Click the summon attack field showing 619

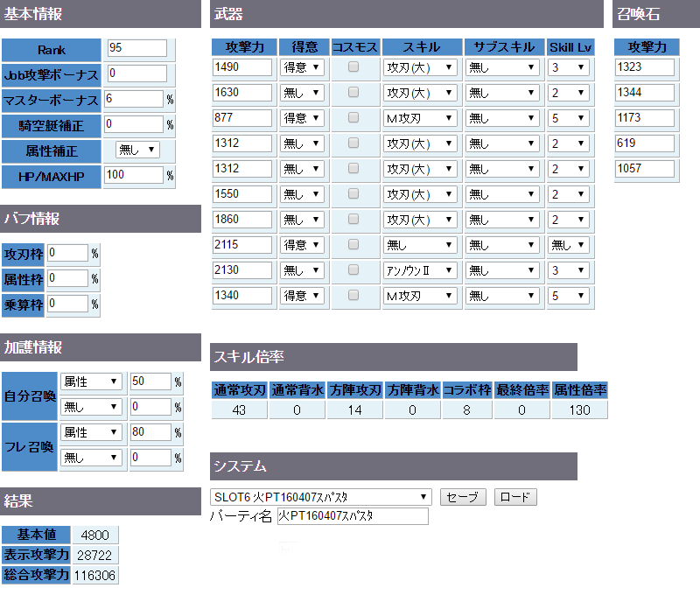(x=645, y=143)
